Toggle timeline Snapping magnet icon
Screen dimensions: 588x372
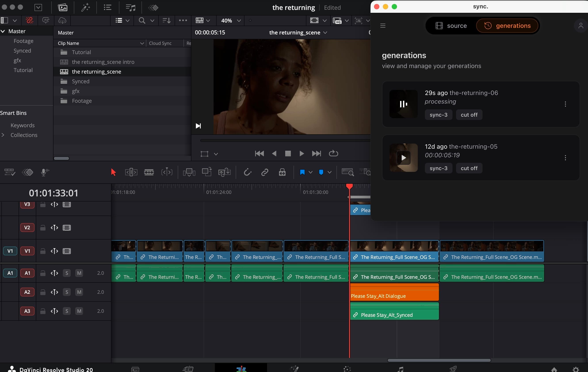point(247,172)
